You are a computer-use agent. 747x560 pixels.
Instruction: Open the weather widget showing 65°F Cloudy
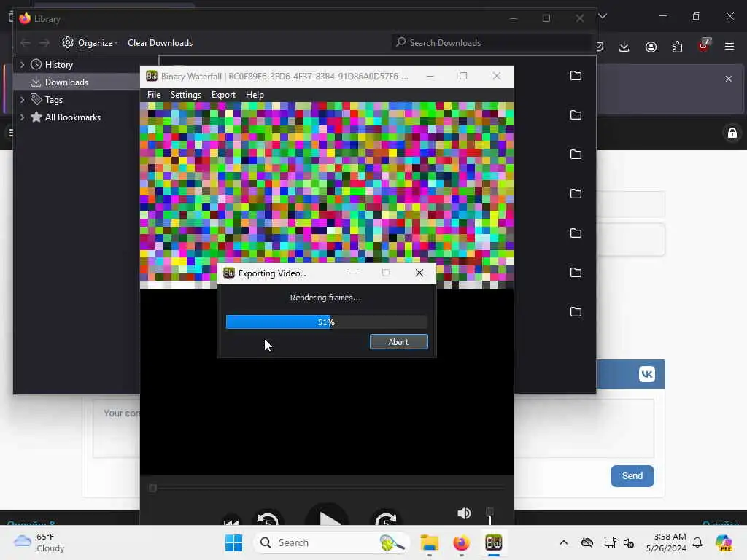(x=39, y=542)
